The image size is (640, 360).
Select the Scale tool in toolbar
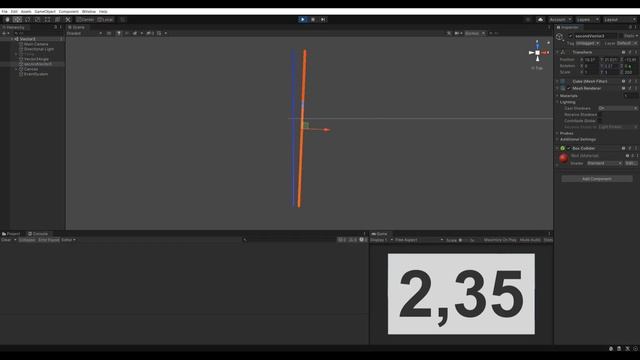coord(38,20)
